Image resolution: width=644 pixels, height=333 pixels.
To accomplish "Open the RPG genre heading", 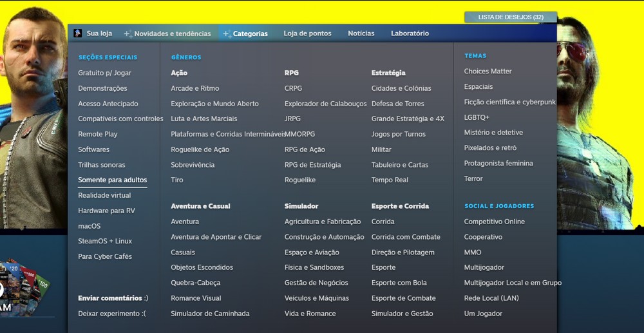I will [x=292, y=73].
